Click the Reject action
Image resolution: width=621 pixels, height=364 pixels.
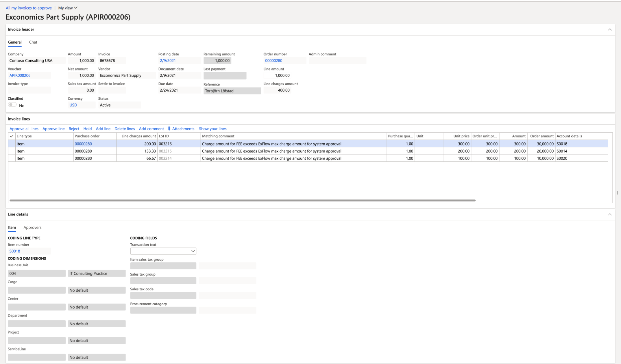74,129
